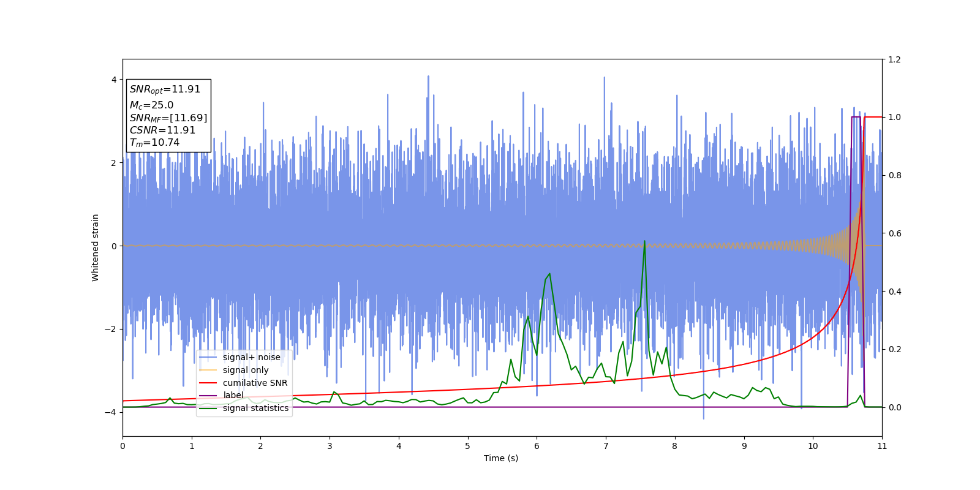Image resolution: width=980 pixels, height=490 pixels.
Task: Click the tallest green peak near 7.5 seconds
Action: point(644,241)
